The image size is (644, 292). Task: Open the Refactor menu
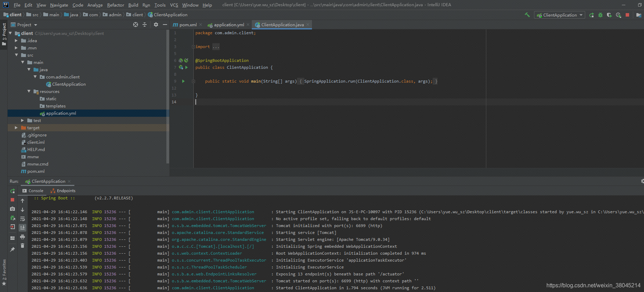point(116,5)
